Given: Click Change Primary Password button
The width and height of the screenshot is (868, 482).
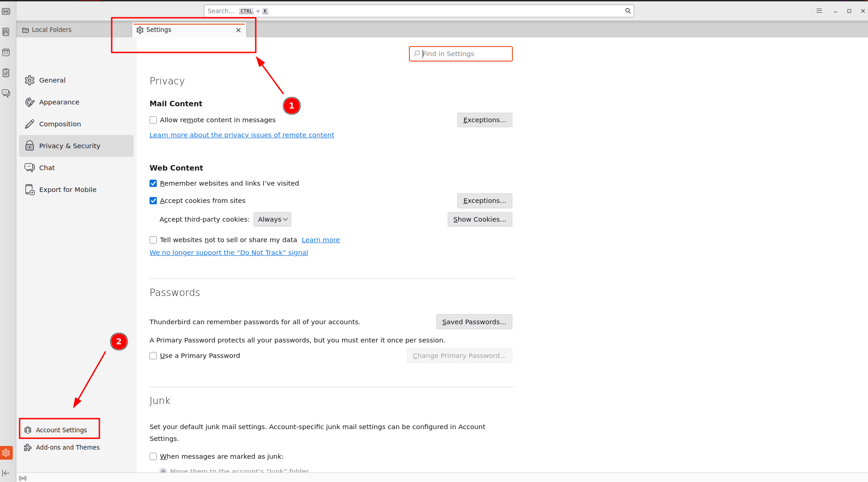Looking at the screenshot, I should [x=460, y=356].
